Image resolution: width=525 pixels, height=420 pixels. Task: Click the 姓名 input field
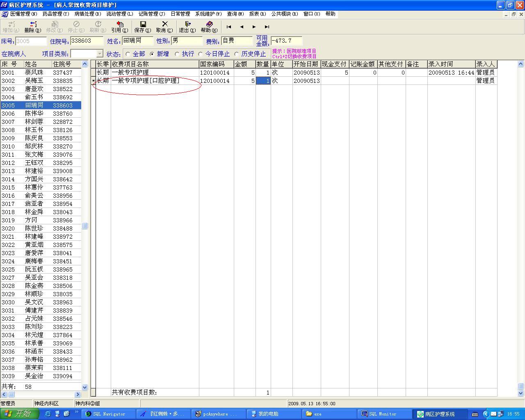tap(137, 41)
